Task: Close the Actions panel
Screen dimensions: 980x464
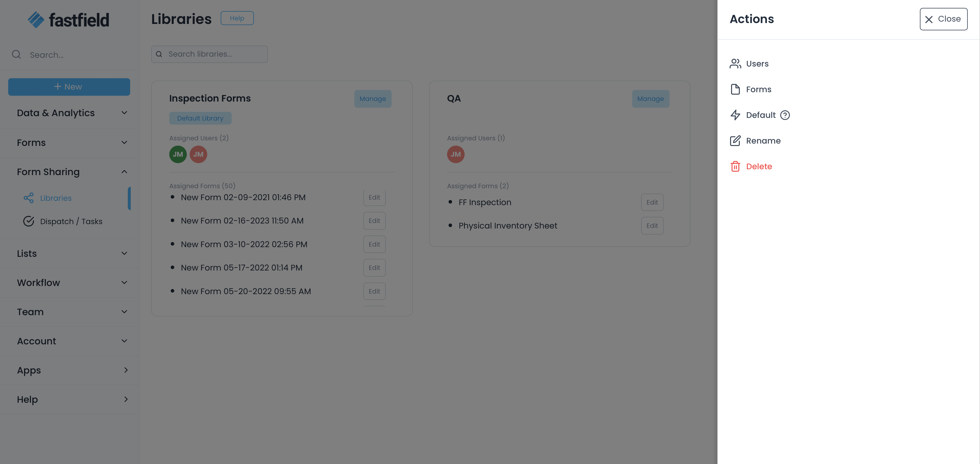Action: point(943,19)
